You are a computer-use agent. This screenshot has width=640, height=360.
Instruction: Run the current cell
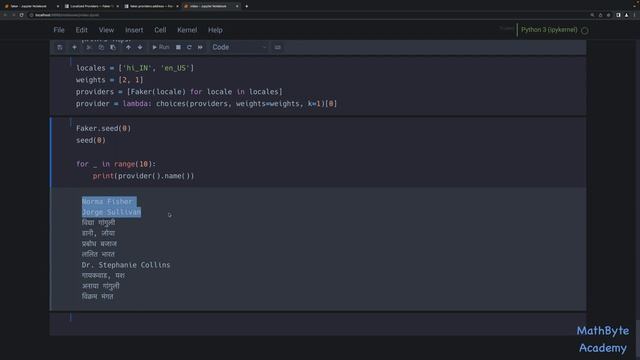pyautogui.click(x=160, y=47)
